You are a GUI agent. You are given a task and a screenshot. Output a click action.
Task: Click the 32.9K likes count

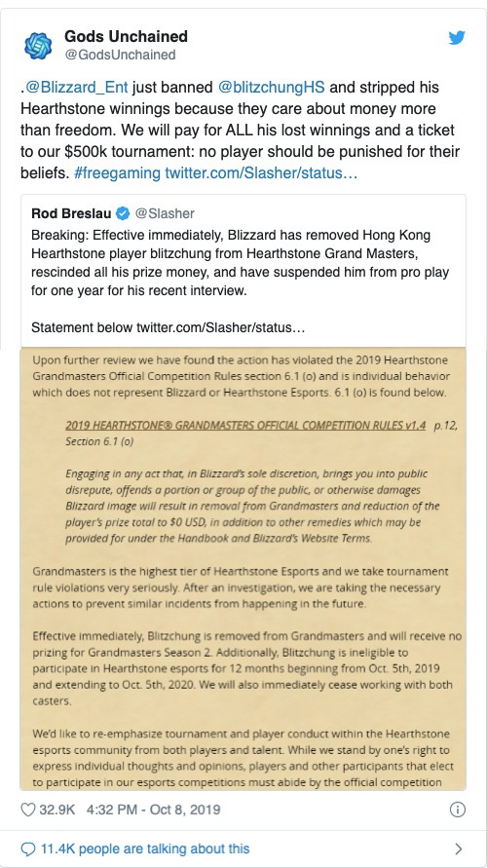tap(57, 810)
